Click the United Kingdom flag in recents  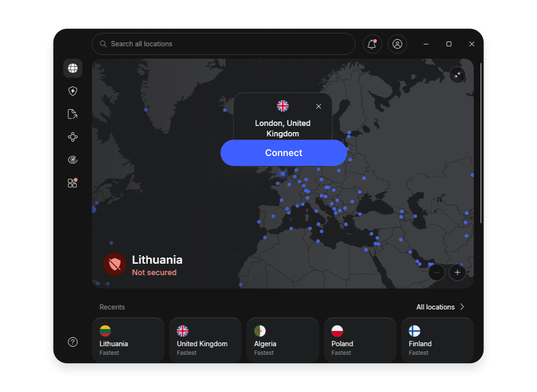tap(182, 331)
